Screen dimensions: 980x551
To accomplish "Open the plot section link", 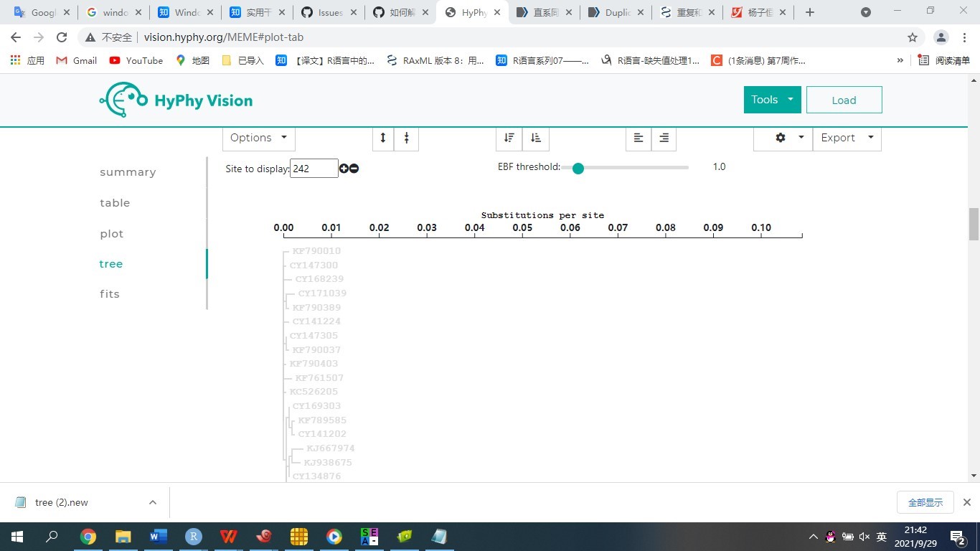I will tap(111, 233).
